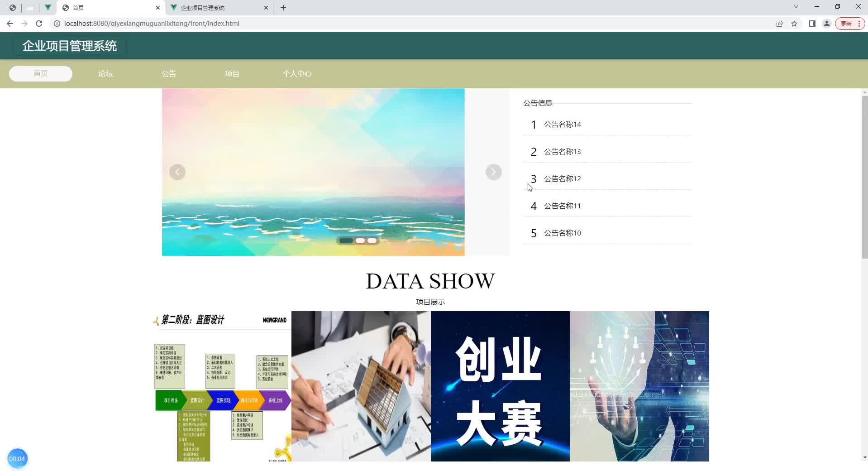
Task: Select the first carousel indicator
Action: (x=346, y=240)
